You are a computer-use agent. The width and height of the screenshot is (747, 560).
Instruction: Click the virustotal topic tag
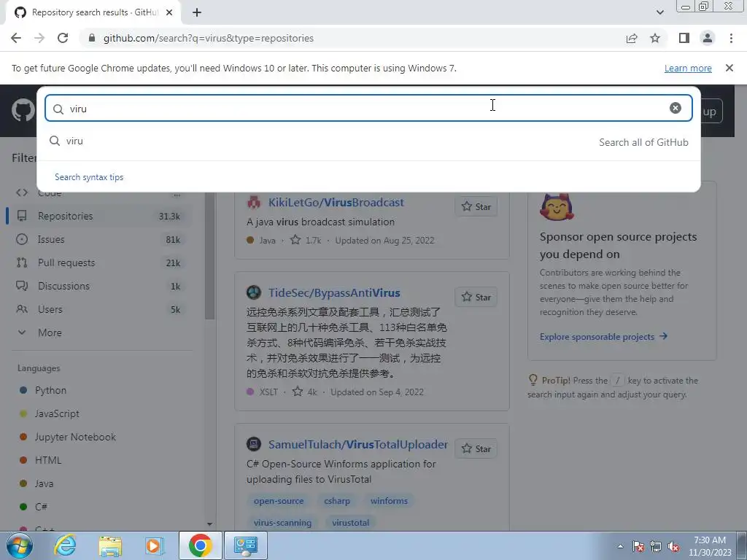351,523
